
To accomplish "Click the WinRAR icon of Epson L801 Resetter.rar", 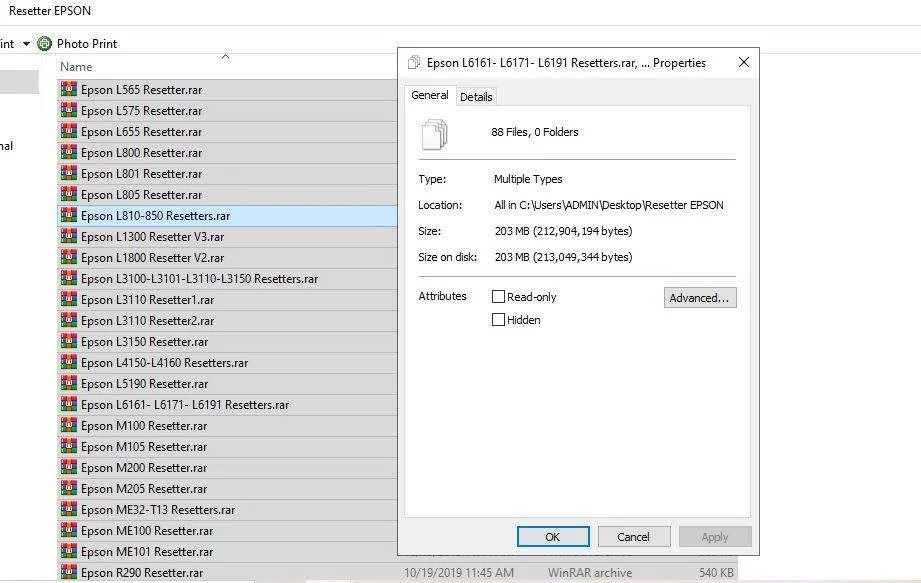I will (x=69, y=173).
